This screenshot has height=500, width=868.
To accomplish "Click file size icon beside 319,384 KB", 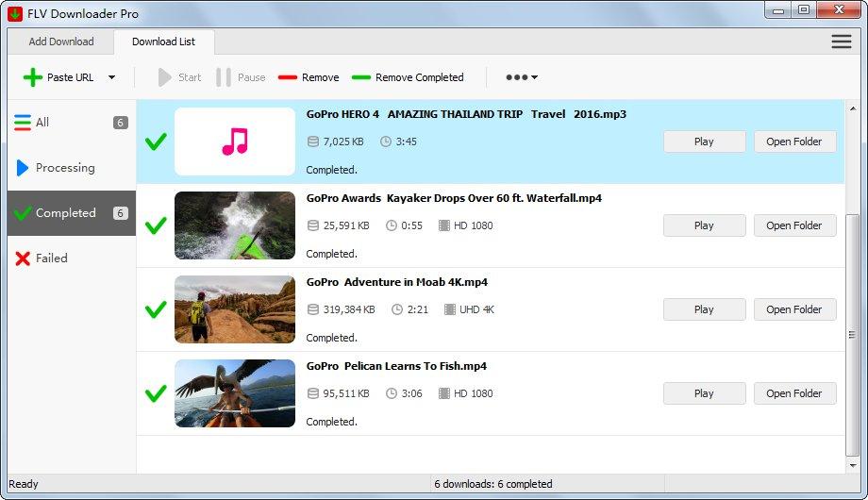I will tap(313, 309).
